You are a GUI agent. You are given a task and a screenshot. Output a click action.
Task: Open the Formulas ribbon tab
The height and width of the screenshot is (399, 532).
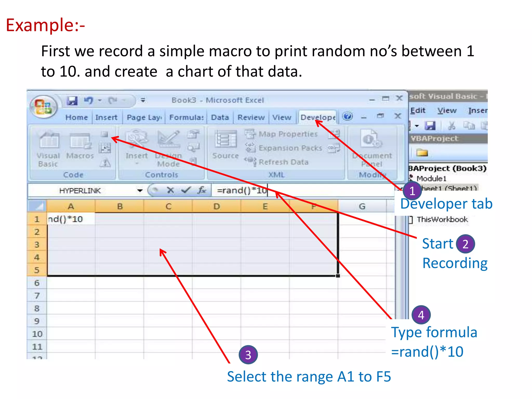pos(187,117)
